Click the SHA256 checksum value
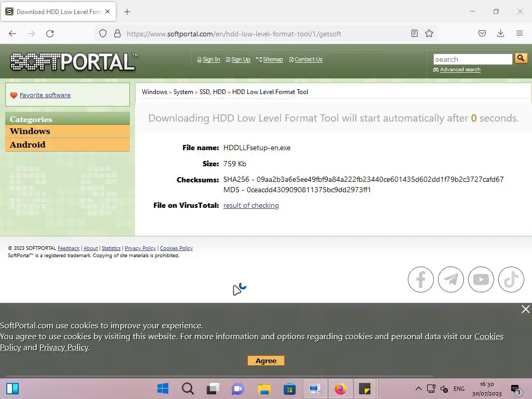 380,179
